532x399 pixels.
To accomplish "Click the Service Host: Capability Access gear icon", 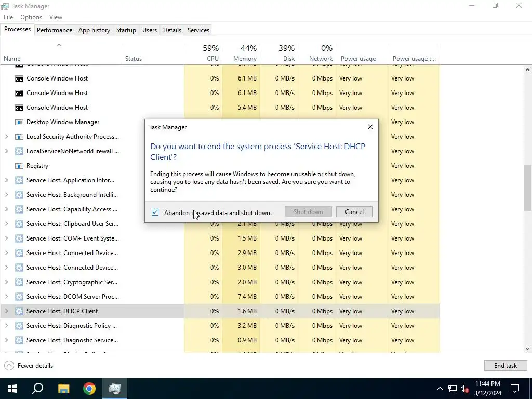I will pos(19,209).
